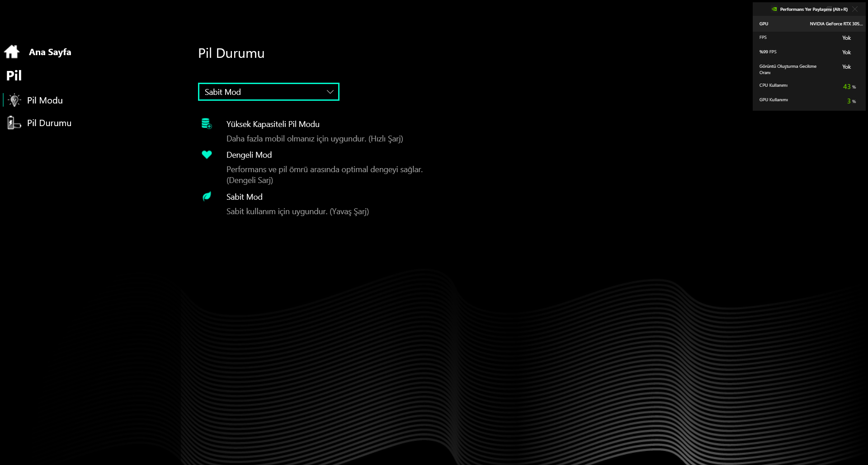Close the Performans overlay panel
868x465 pixels.
855,9
